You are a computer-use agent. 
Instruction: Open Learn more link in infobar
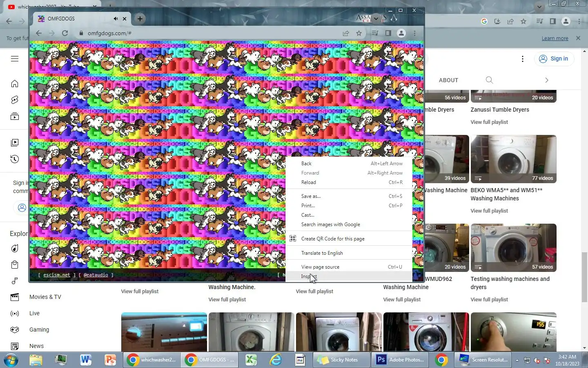(x=555, y=38)
